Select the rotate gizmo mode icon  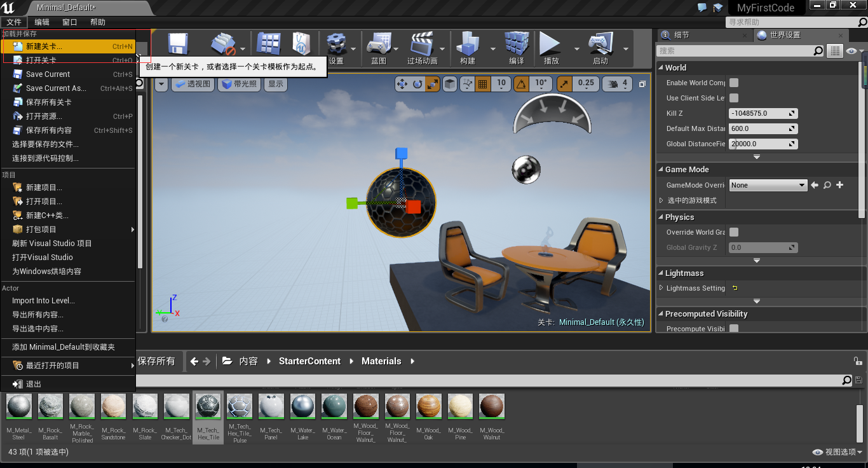click(417, 83)
